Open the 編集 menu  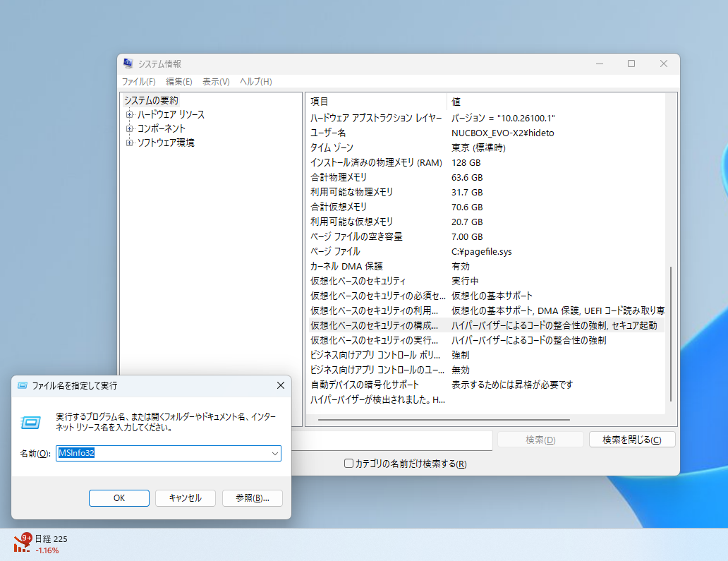click(x=178, y=81)
